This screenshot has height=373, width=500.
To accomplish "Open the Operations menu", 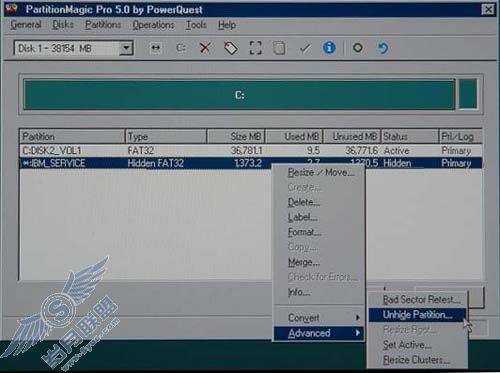I will [x=153, y=25].
